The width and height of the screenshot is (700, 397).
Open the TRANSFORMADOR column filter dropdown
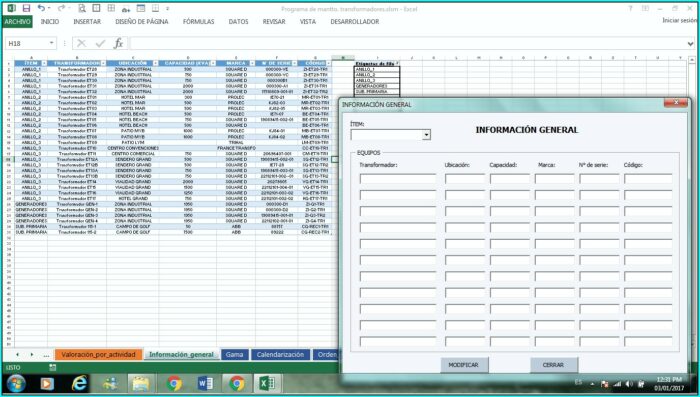pos(103,63)
